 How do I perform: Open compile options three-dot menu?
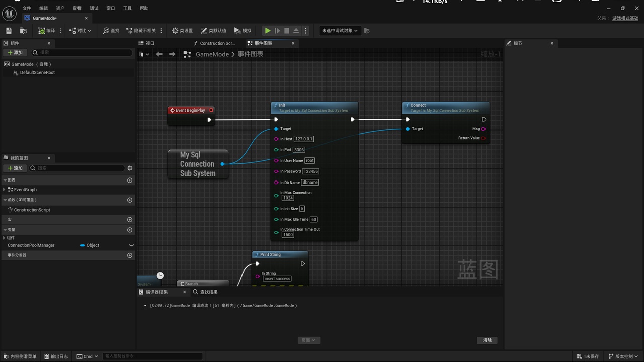click(61, 31)
